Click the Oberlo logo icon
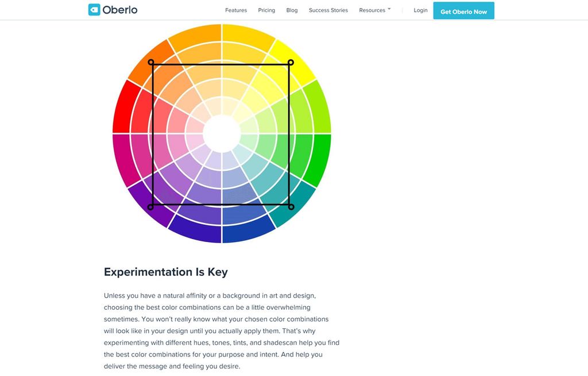The image size is (588, 376). [94, 9]
